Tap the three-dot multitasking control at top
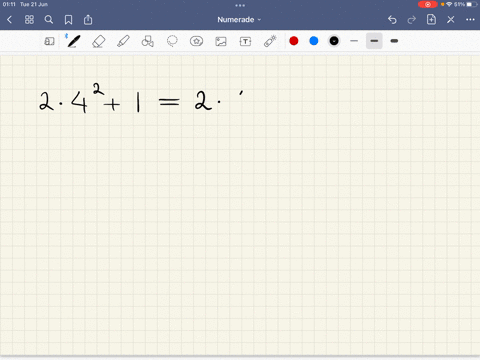Viewport: 480px width, 360px height. [240, 5]
